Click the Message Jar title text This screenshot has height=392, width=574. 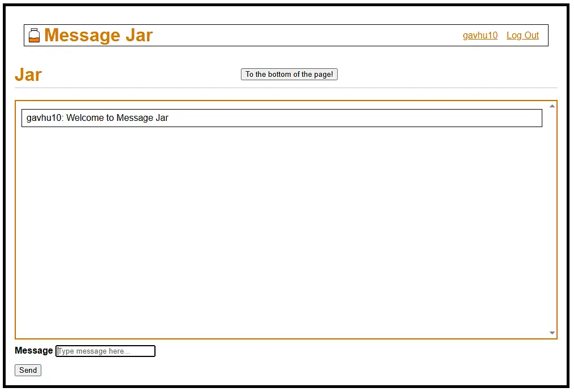[98, 35]
